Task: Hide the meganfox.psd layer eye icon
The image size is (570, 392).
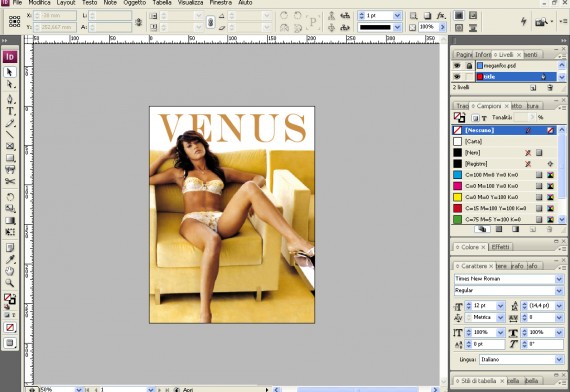Action: point(457,65)
